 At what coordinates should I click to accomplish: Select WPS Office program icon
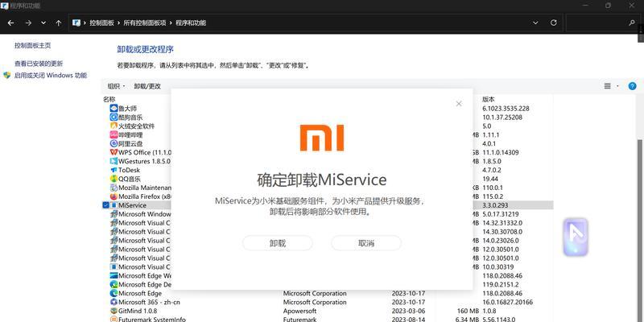(114, 152)
